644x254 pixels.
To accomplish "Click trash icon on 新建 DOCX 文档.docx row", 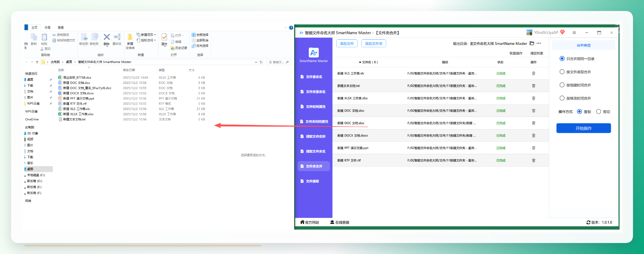I will click(x=534, y=135).
